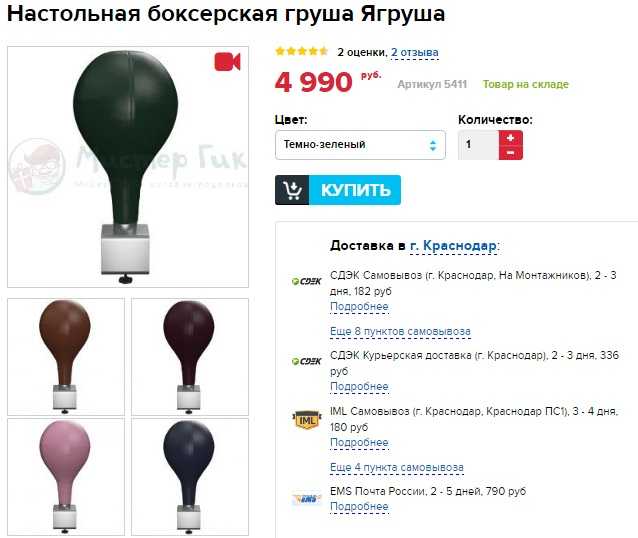Decrease quantity with the minus button

point(511,153)
